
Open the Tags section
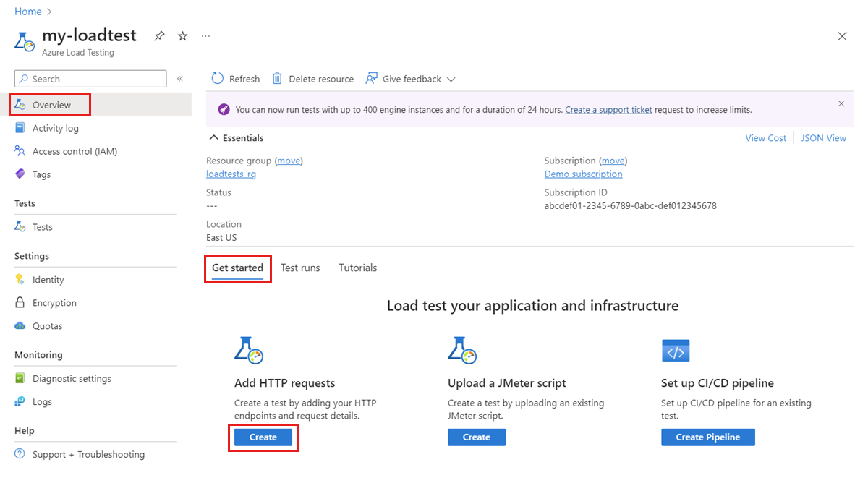41,174
